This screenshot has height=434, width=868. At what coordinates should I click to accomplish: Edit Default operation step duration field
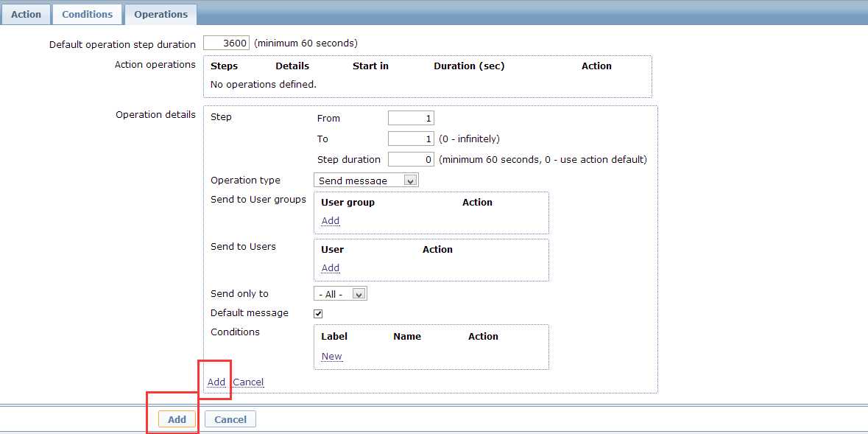227,43
